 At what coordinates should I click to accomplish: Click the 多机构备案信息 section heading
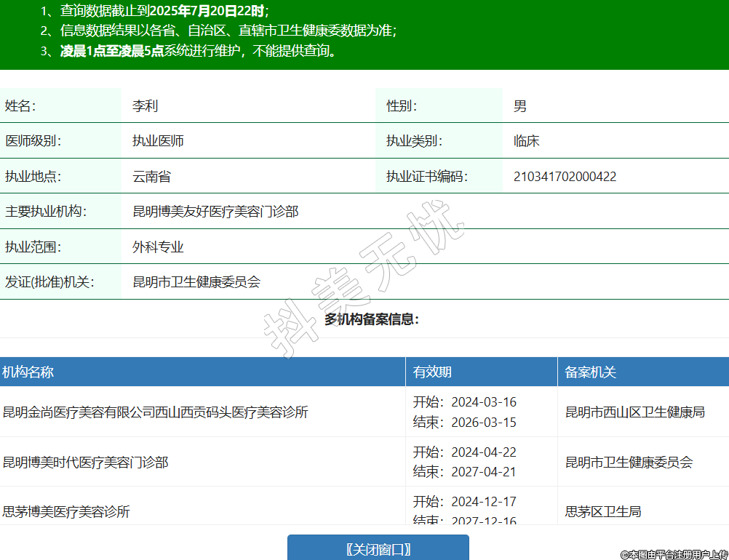coord(372,319)
